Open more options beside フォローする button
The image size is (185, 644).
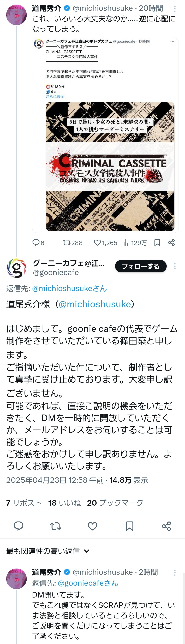click(x=175, y=266)
